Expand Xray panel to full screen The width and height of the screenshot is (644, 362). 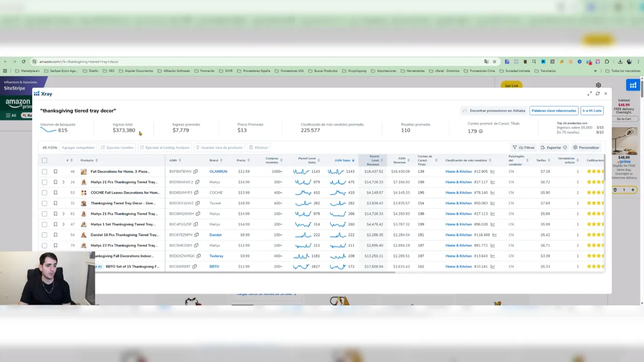(x=589, y=94)
